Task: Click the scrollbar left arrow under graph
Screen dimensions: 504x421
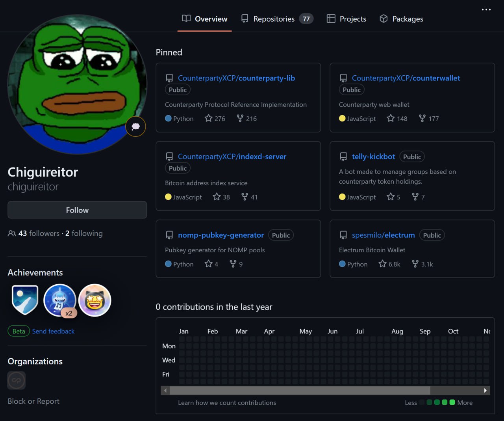Action: [165, 390]
